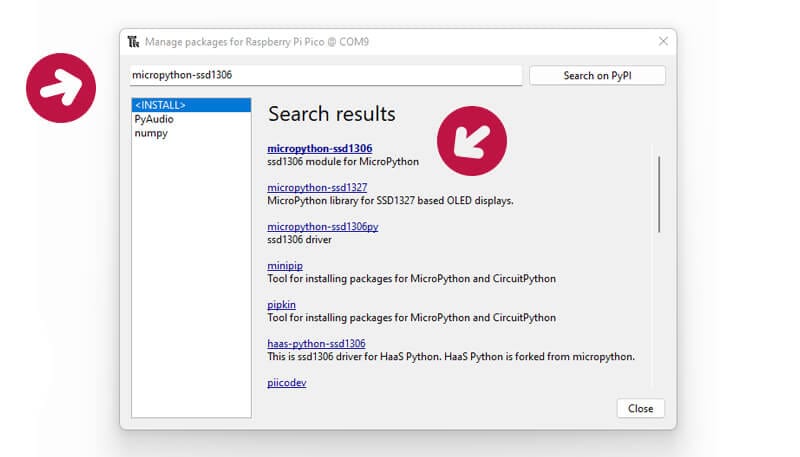Click 'MicroPython library for SSD1327 based OLED displays.' text

pos(390,201)
